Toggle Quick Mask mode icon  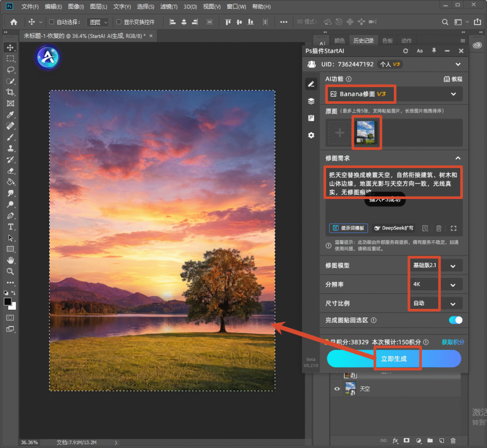pyautogui.click(x=10, y=318)
